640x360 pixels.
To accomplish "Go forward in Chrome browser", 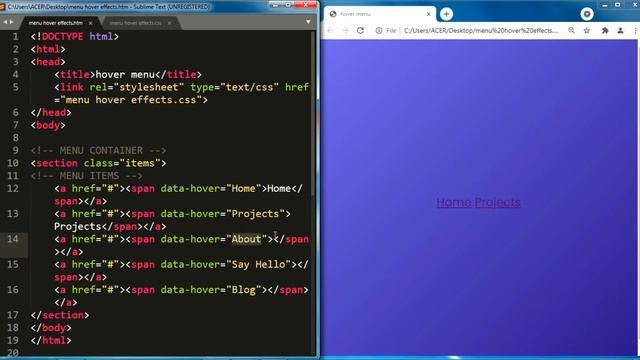I will 345,31.
